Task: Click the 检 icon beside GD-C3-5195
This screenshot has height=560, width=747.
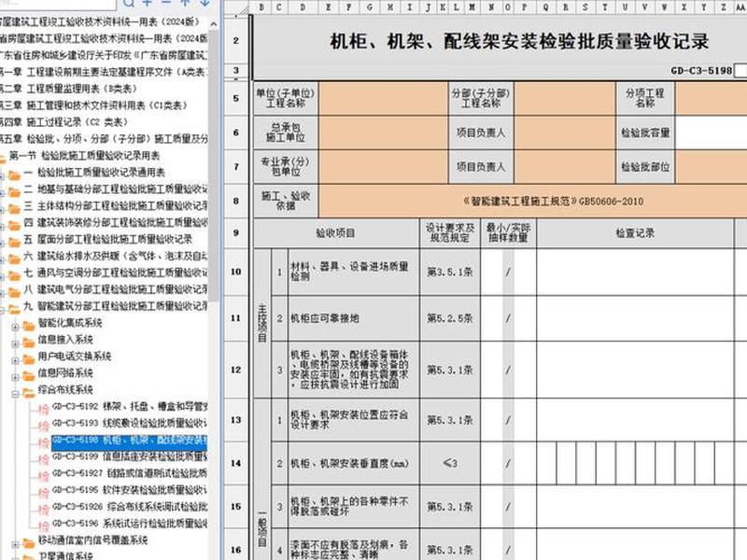Action: [44, 493]
